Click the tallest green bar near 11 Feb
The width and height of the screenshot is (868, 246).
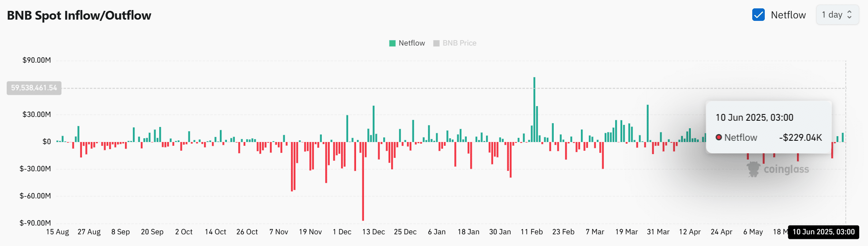coord(534,109)
